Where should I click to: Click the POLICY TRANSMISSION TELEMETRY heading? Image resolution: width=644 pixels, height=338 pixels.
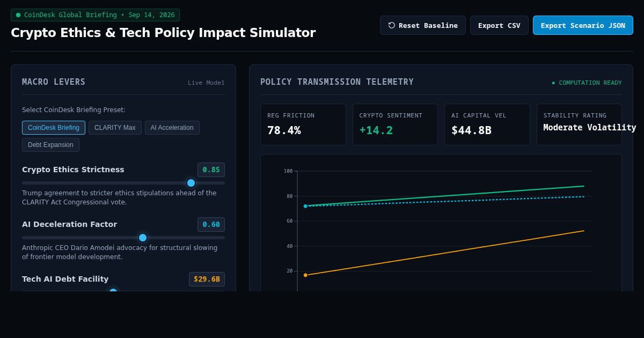337,82
